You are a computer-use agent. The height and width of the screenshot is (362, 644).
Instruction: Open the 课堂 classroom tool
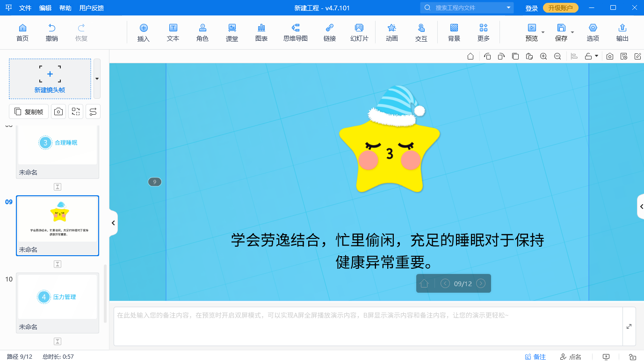click(232, 32)
